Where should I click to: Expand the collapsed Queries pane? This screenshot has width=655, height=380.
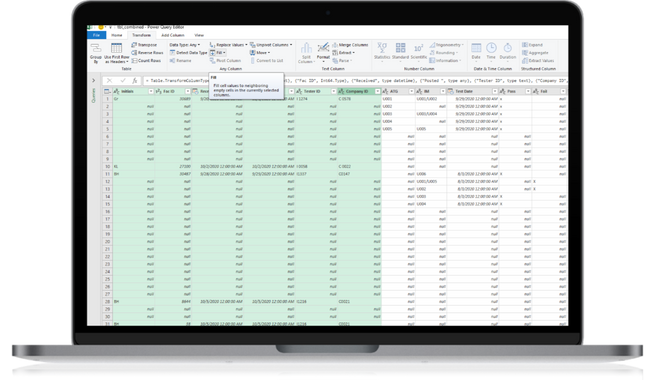coord(94,81)
